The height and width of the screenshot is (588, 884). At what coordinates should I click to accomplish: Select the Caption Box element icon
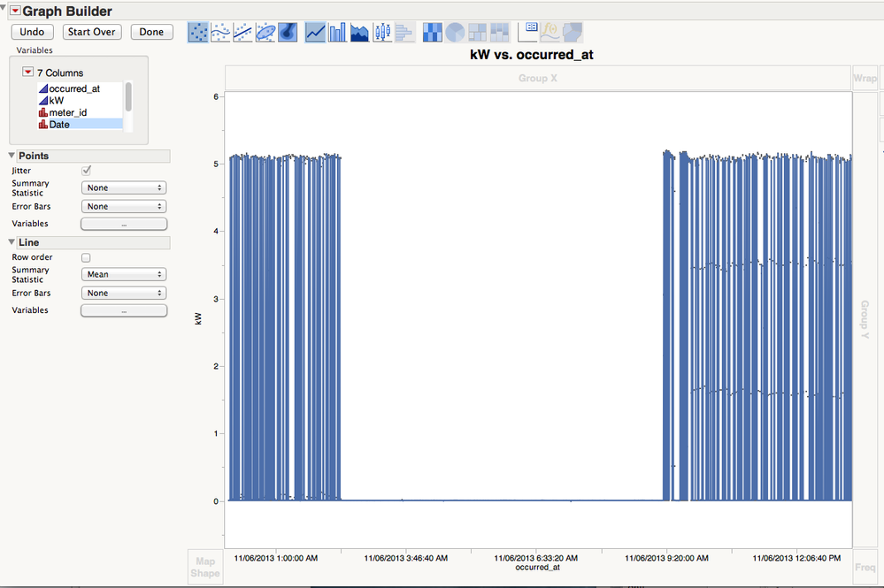[x=527, y=32]
